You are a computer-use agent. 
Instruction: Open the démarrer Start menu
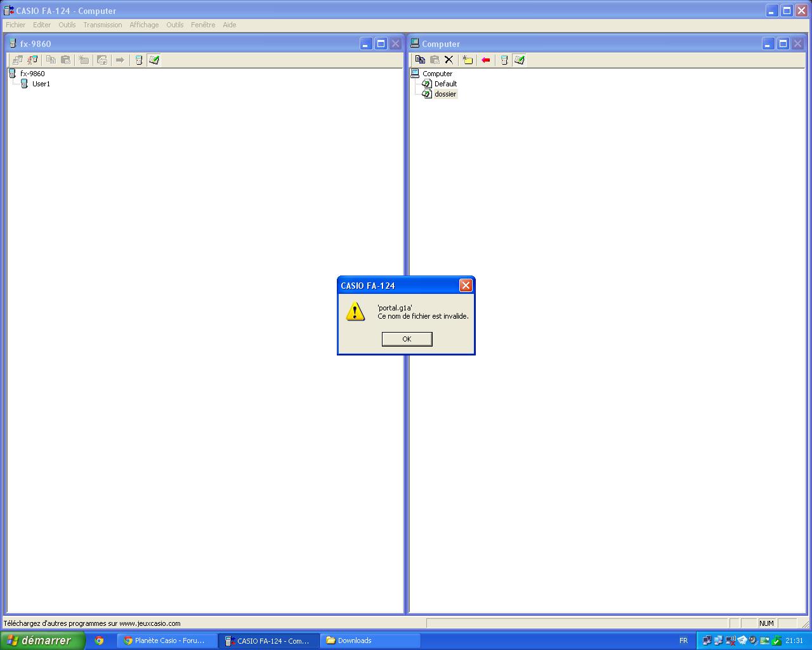[x=42, y=640]
